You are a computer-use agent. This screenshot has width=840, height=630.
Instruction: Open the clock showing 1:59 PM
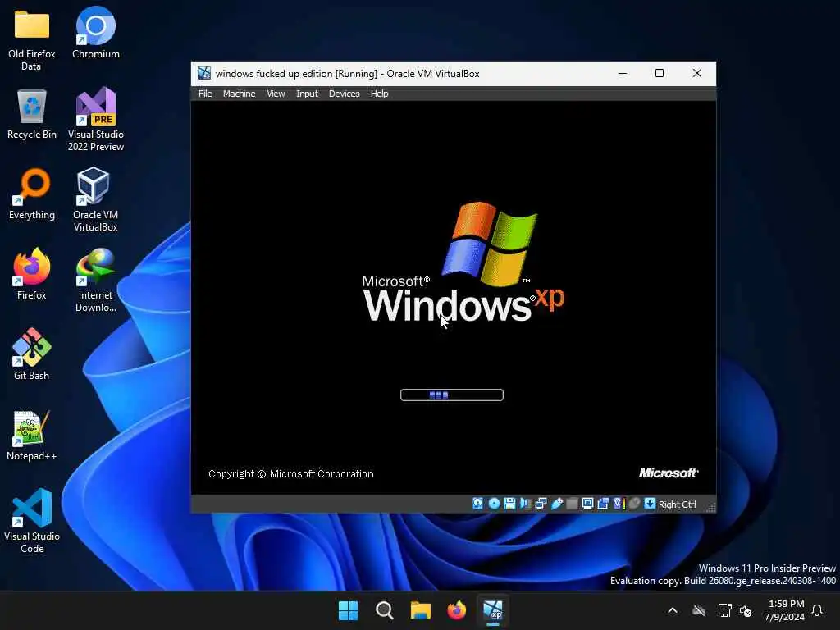pyautogui.click(x=784, y=610)
